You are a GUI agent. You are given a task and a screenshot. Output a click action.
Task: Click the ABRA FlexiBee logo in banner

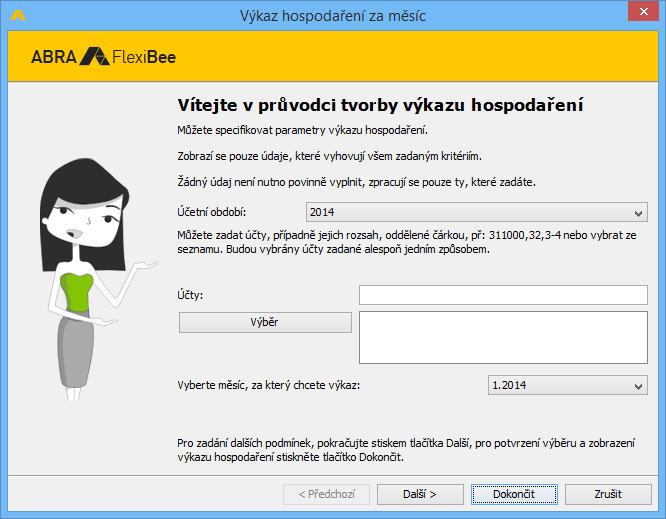[x=103, y=56]
